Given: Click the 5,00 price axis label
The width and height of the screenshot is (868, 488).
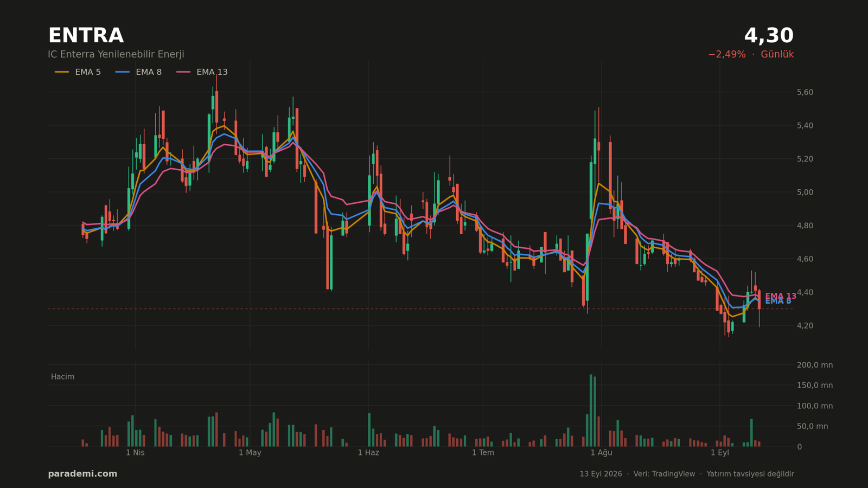Looking at the screenshot, I should [805, 192].
